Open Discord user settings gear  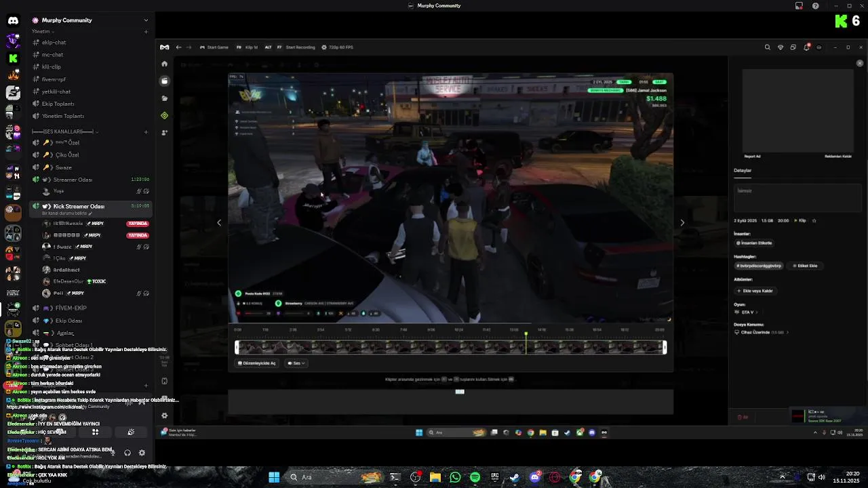(x=142, y=453)
